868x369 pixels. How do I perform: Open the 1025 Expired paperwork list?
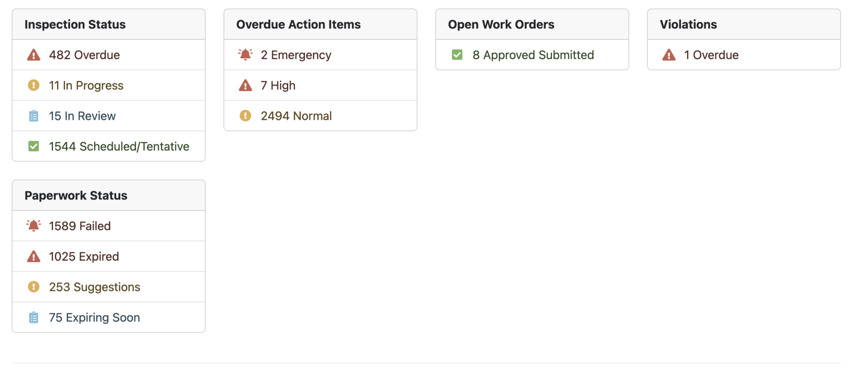coord(84,256)
